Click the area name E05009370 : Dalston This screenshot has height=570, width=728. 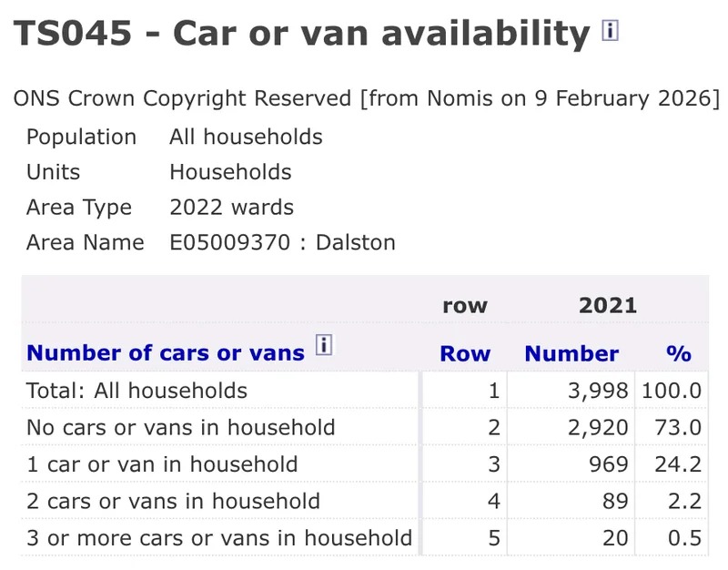[x=282, y=242]
